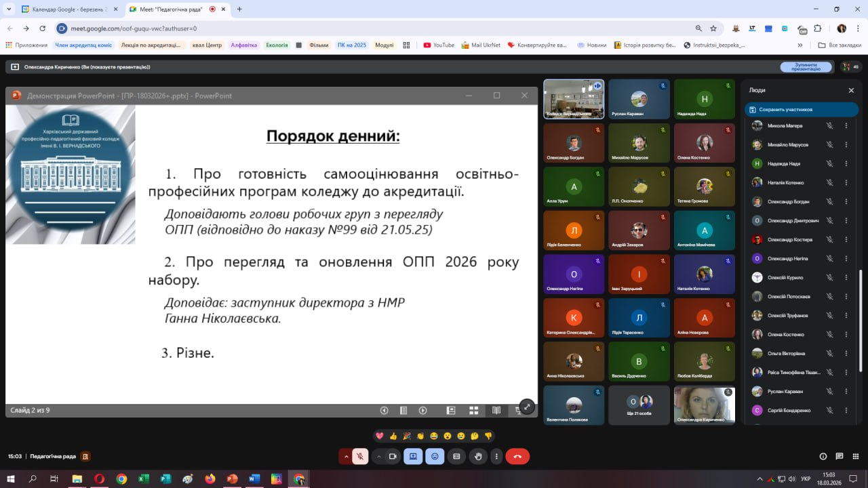Toggle the camera on
This screenshot has height=488, width=868.
tap(393, 457)
